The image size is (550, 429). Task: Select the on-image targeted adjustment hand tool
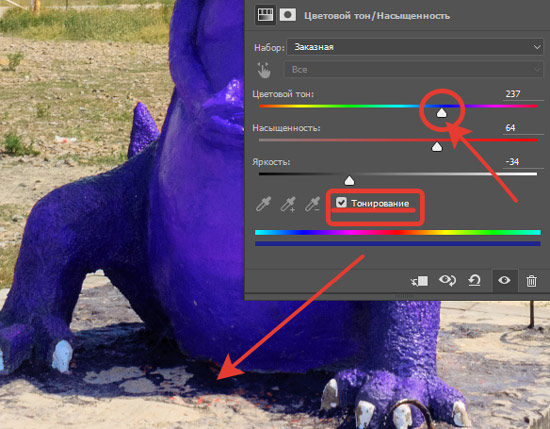pos(264,70)
